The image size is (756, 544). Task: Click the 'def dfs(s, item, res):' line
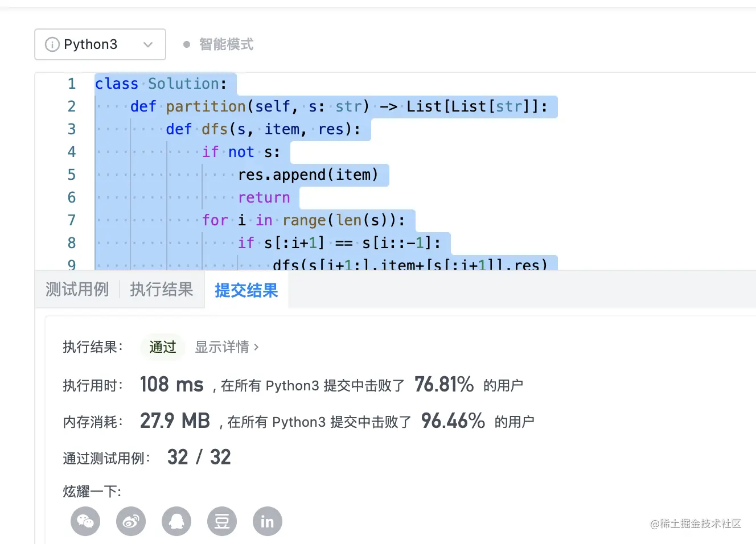[263, 129]
